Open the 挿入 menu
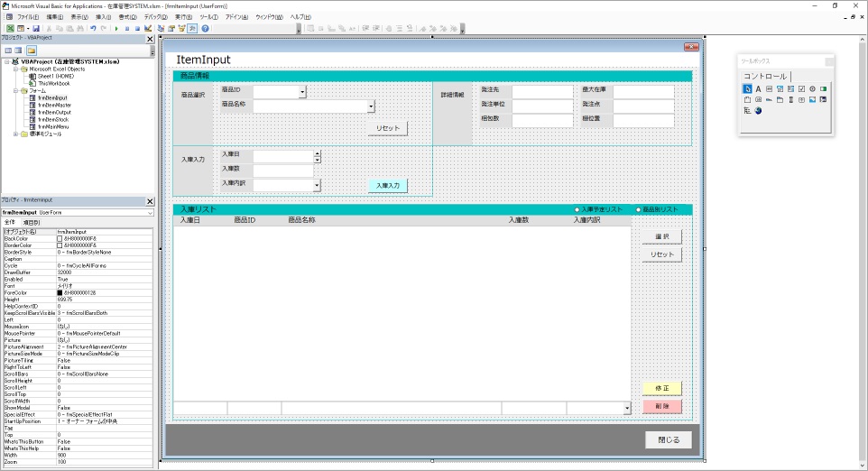868x471 pixels. (x=103, y=17)
